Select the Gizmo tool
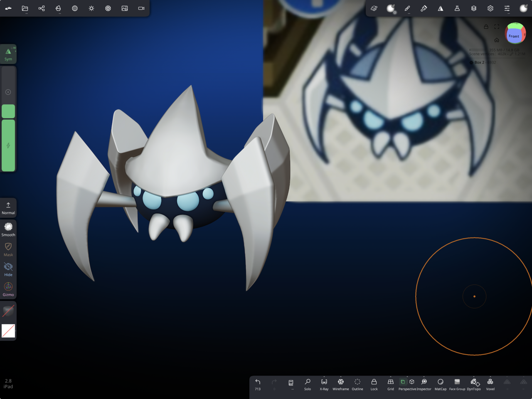The width and height of the screenshot is (532, 399). [x=8, y=289]
